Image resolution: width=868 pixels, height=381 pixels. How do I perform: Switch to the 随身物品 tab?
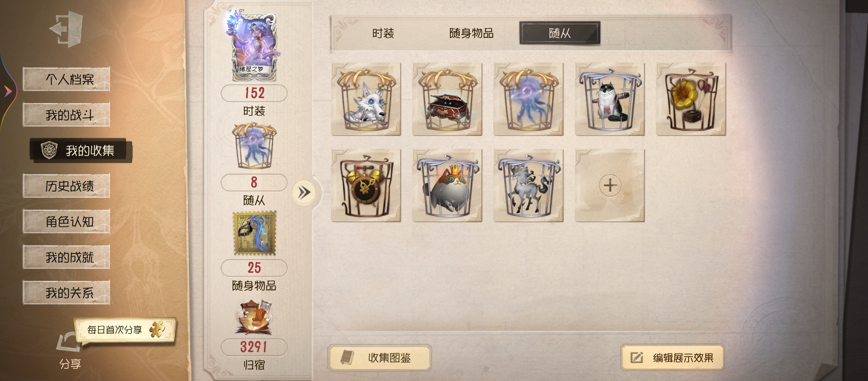tap(471, 33)
